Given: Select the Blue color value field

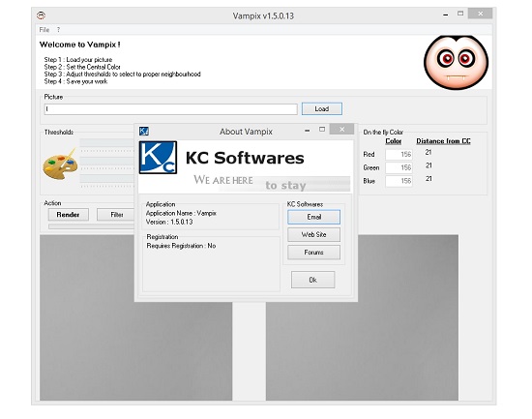Looking at the screenshot, I should [399, 181].
